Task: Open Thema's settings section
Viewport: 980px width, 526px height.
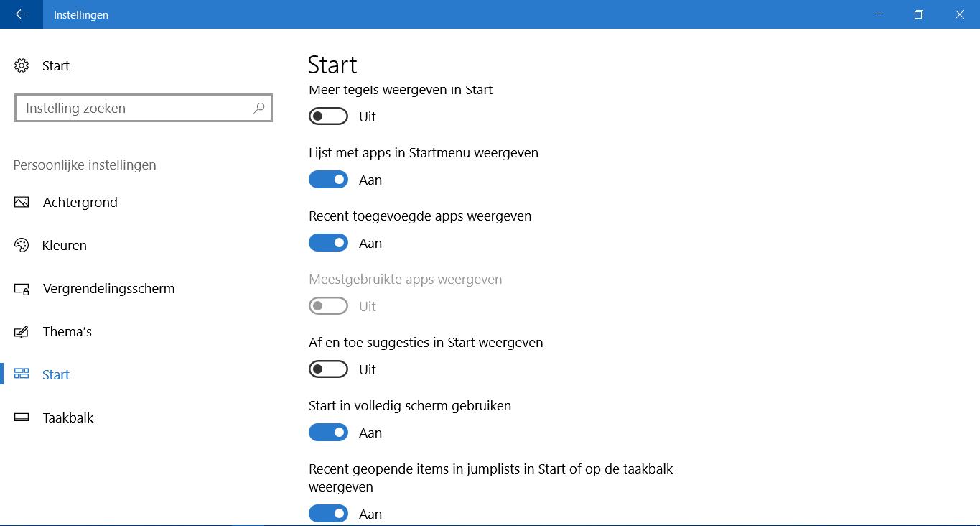Action: pyautogui.click(x=67, y=331)
